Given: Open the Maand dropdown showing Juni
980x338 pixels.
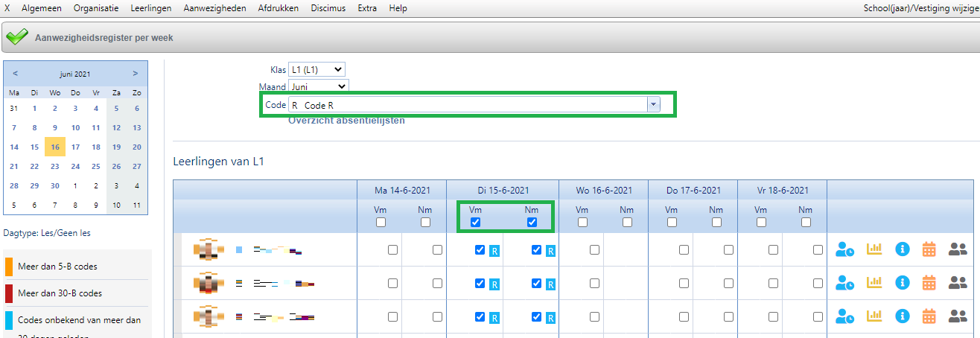Looking at the screenshot, I should 318,86.
